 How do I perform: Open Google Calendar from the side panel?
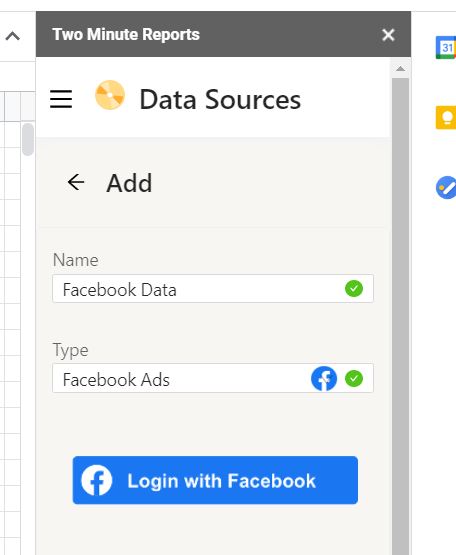[x=446, y=47]
